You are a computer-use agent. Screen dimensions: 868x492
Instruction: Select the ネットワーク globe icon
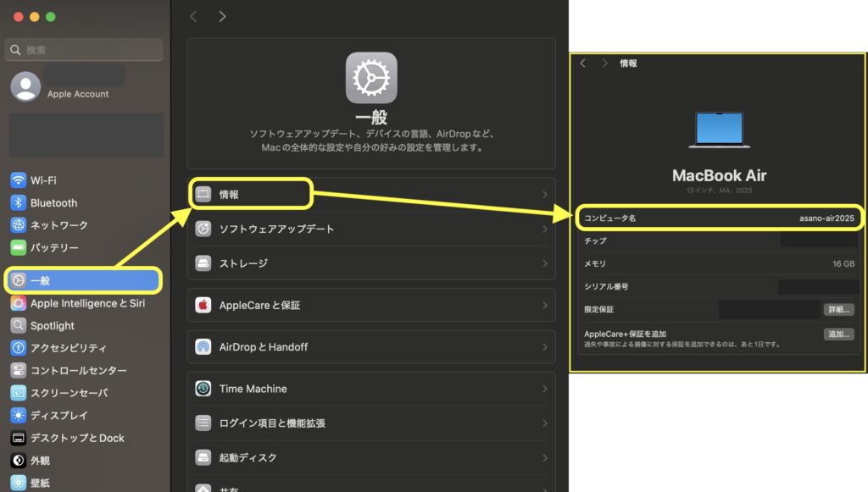19,225
